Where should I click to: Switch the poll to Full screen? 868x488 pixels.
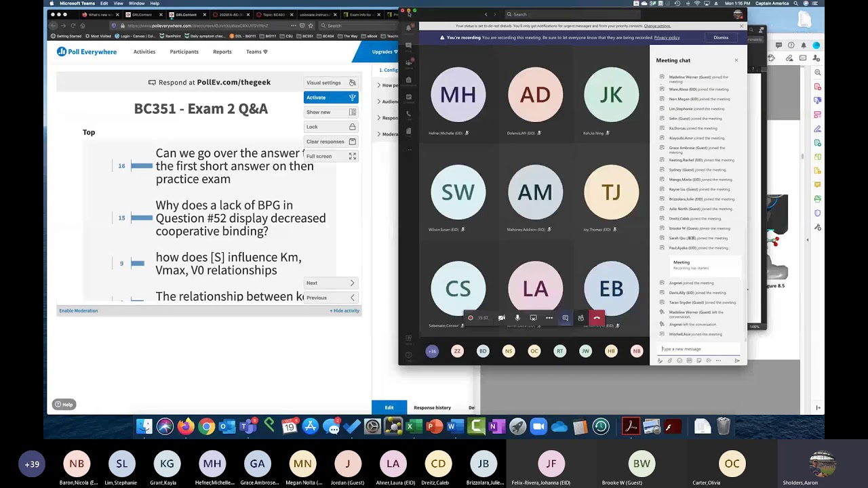(x=331, y=157)
